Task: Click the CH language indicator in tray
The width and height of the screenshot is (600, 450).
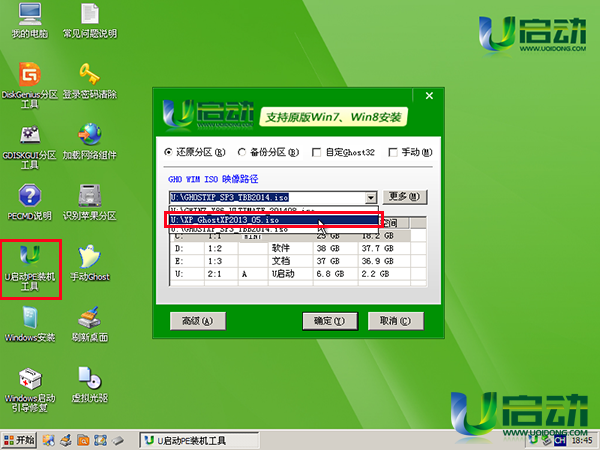Action: (560, 440)
